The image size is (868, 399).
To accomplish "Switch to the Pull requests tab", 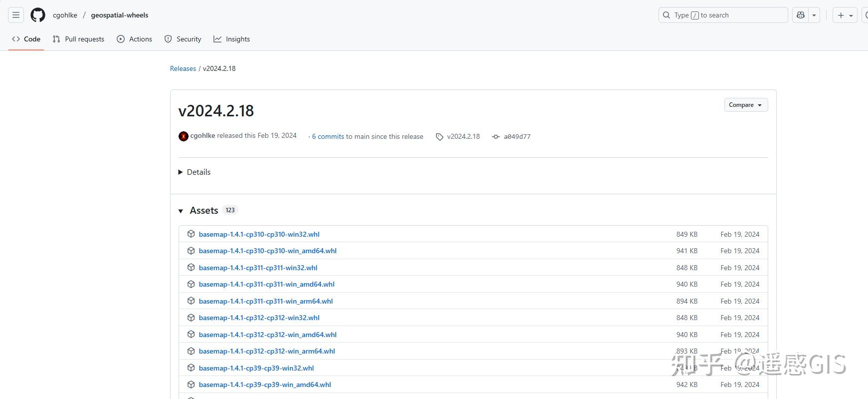I will 79,39.
